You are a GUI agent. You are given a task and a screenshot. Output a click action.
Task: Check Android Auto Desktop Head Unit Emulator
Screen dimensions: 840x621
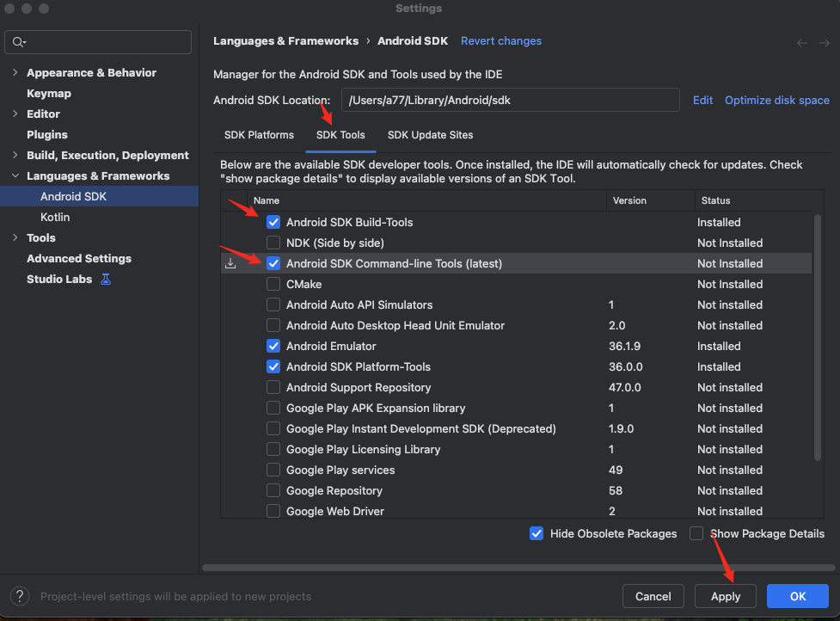[x=273, y=325]
